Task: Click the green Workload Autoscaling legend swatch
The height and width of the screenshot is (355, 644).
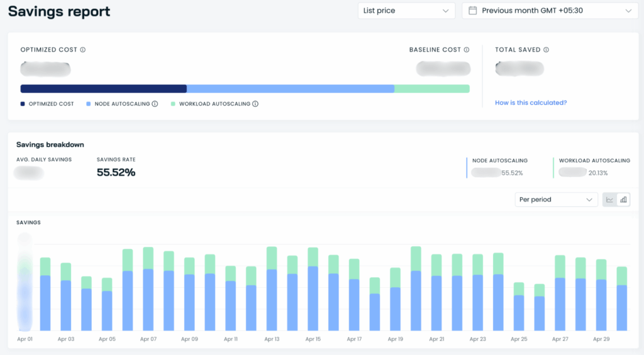Action: point(173,104)
